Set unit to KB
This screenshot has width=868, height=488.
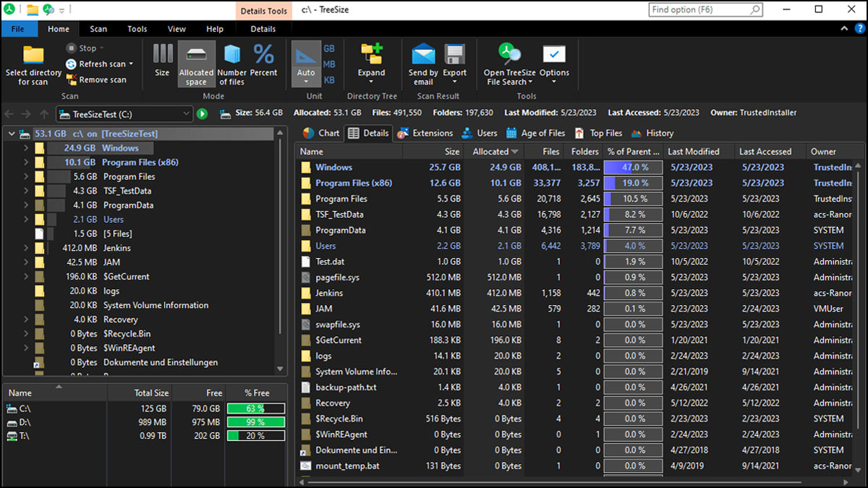[329, 80]
